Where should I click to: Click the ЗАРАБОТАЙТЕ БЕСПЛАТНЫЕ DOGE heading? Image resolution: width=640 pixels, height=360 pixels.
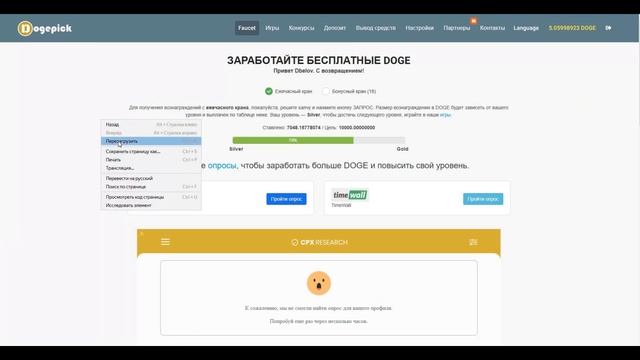pyautogui.click(x=319, y=60)
